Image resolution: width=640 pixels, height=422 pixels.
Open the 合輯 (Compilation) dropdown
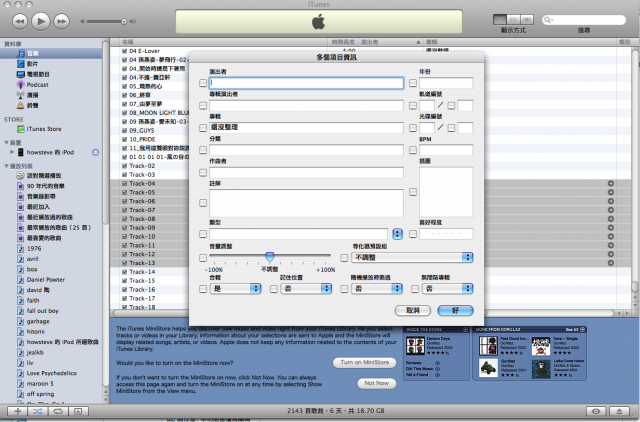click(x=234, y=288)
